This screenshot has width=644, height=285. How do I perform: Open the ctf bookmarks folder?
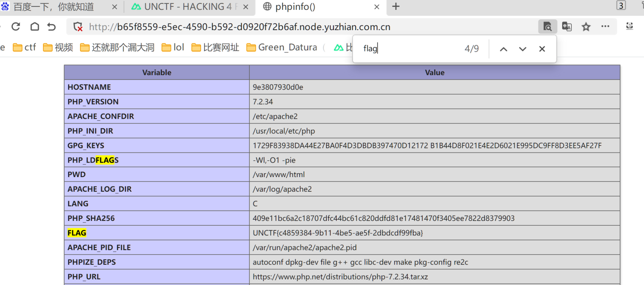tap(25, 47)
